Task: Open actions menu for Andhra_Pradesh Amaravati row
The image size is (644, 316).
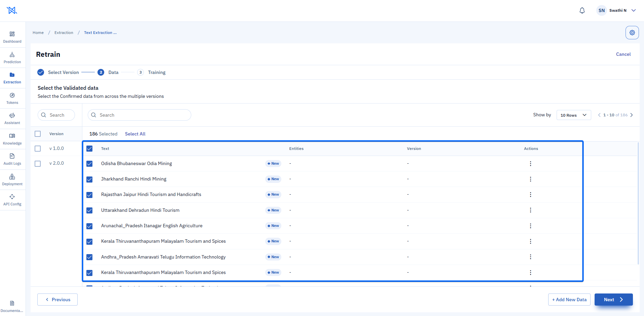Action: [x=530, y=257]
